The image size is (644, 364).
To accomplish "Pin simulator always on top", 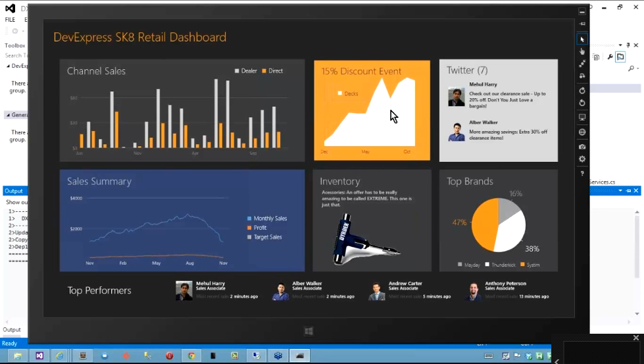I will [582, 24].
